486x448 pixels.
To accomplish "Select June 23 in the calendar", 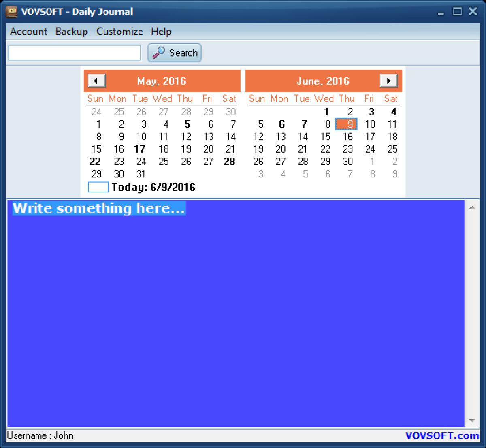I will click(x=348, y=149).
